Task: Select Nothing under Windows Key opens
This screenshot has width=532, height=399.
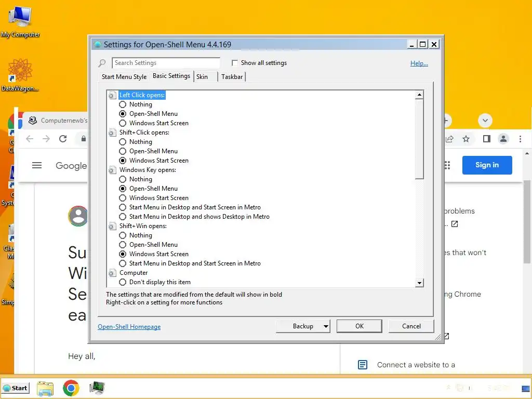Action: [123, 179]
